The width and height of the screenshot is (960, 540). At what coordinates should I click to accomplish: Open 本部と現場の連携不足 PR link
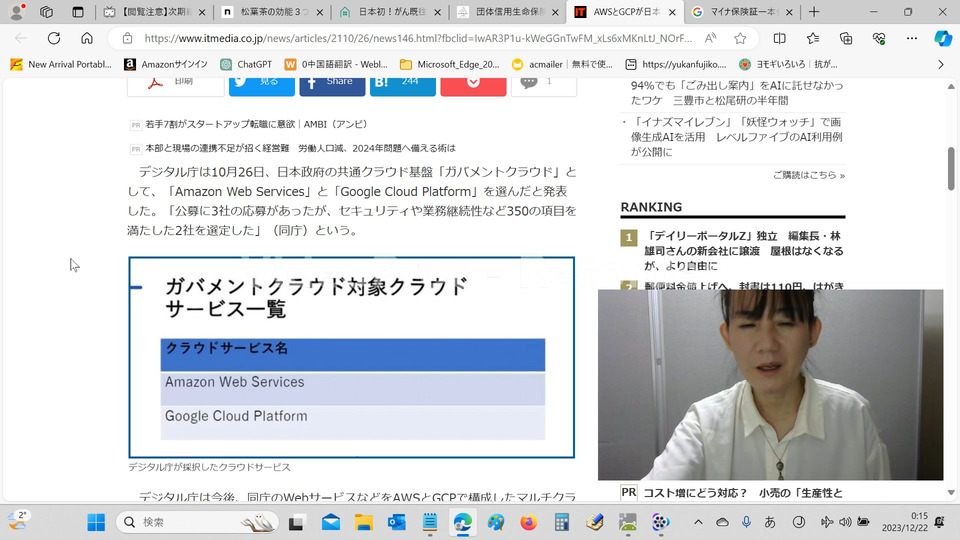pos(300,148)
